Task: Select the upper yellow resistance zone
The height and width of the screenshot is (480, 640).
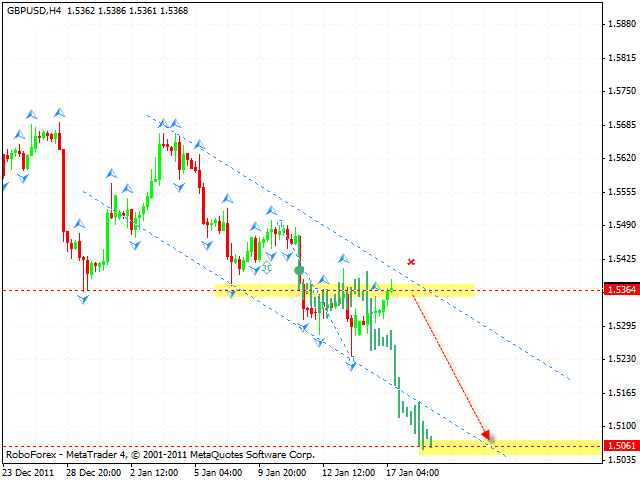Action: (345, 290)
